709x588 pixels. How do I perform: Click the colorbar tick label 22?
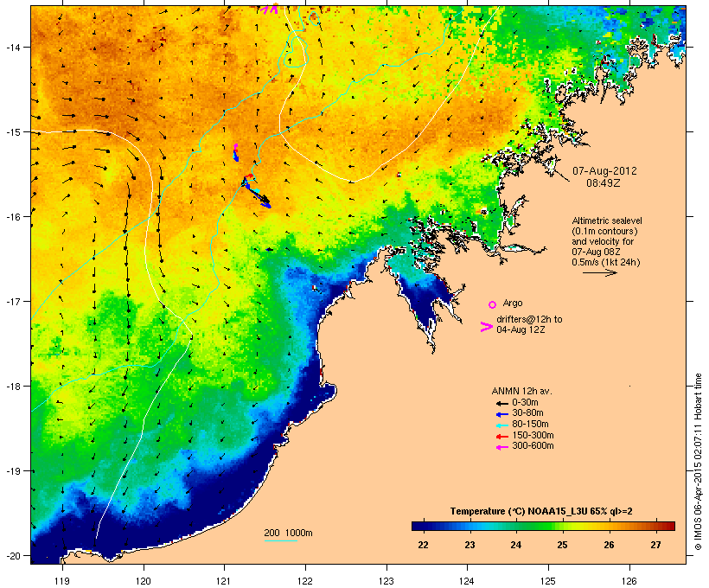tap(423, 545)
